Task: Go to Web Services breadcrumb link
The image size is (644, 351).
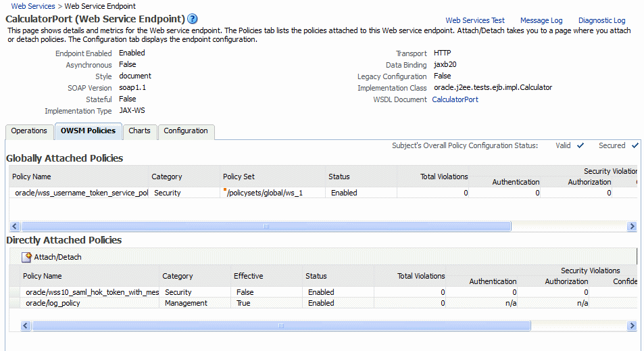Action: coord(33,6)
